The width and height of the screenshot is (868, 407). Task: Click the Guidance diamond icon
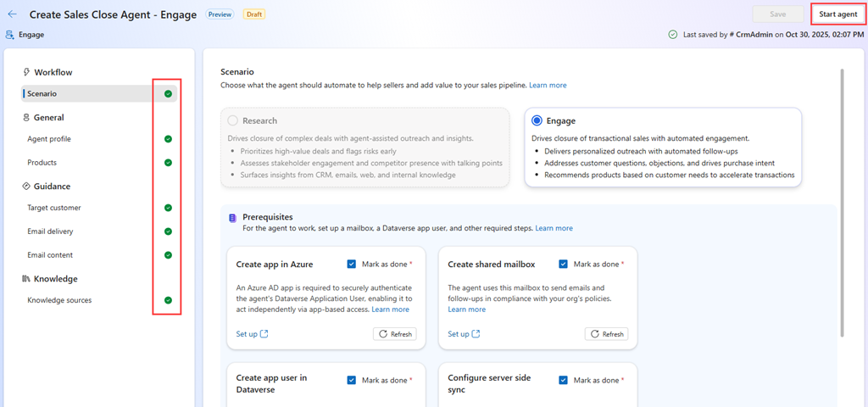pyautogui.click(x=26, y=186)
